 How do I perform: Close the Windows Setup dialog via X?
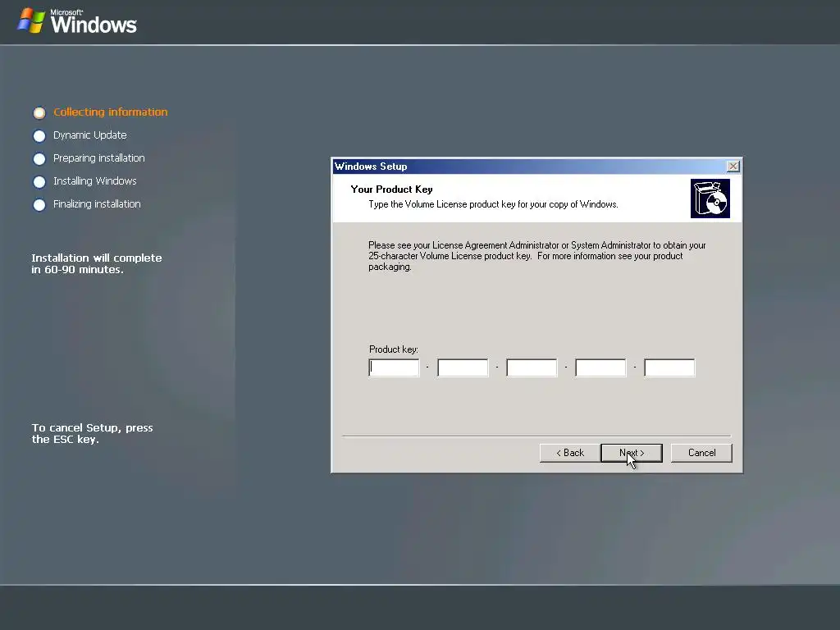(x=733, y=166)
